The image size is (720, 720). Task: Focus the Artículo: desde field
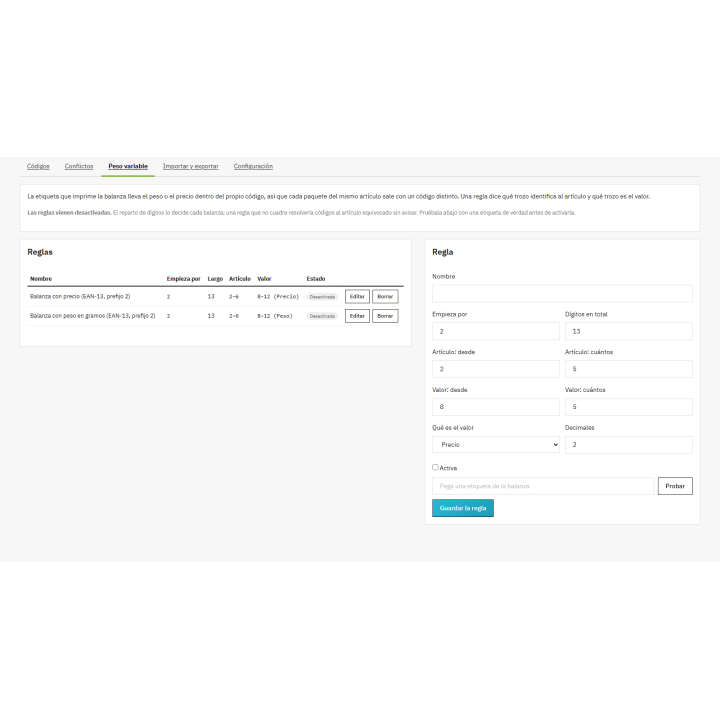coord(496,369)
